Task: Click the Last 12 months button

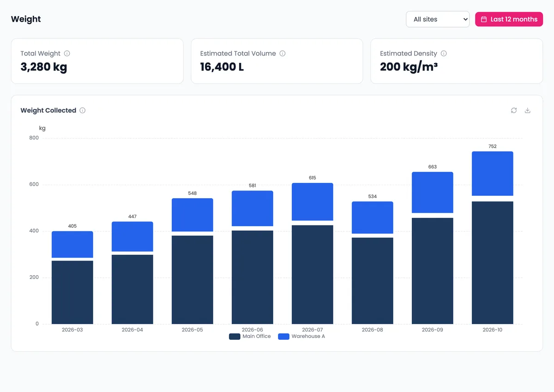Action: tap(509, 19)
